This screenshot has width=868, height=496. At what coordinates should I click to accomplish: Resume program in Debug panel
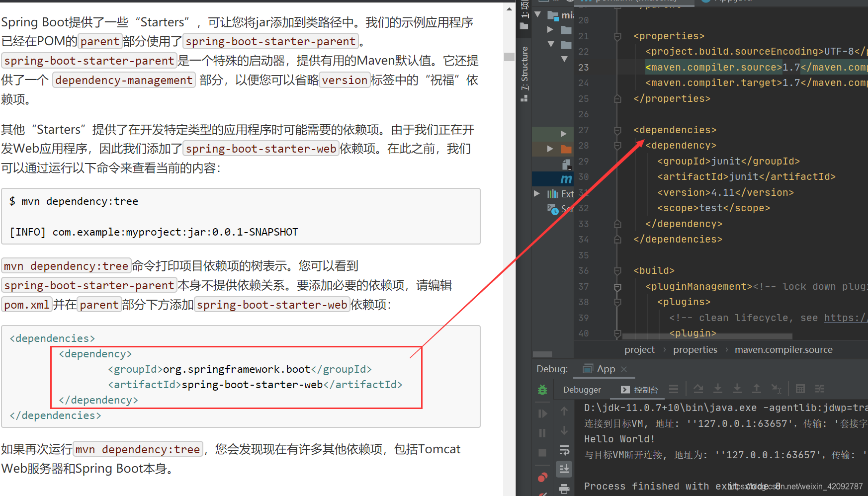[x=542, y=413]
